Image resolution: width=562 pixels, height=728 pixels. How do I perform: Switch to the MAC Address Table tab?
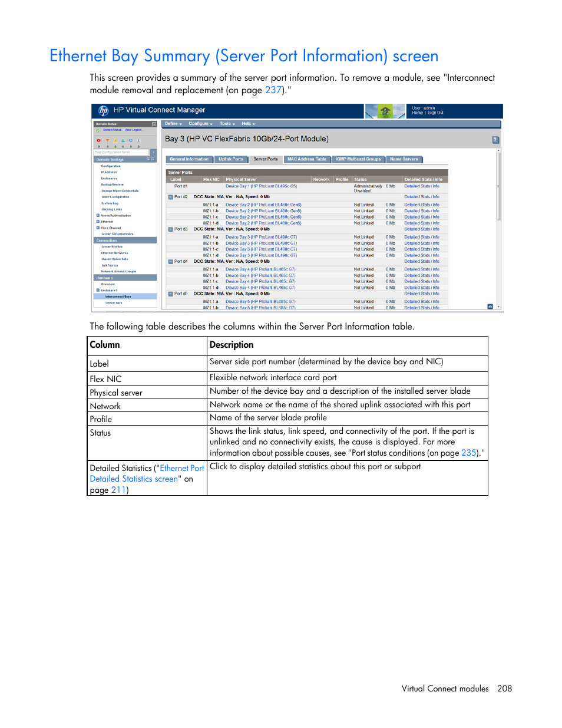(307, 159)
